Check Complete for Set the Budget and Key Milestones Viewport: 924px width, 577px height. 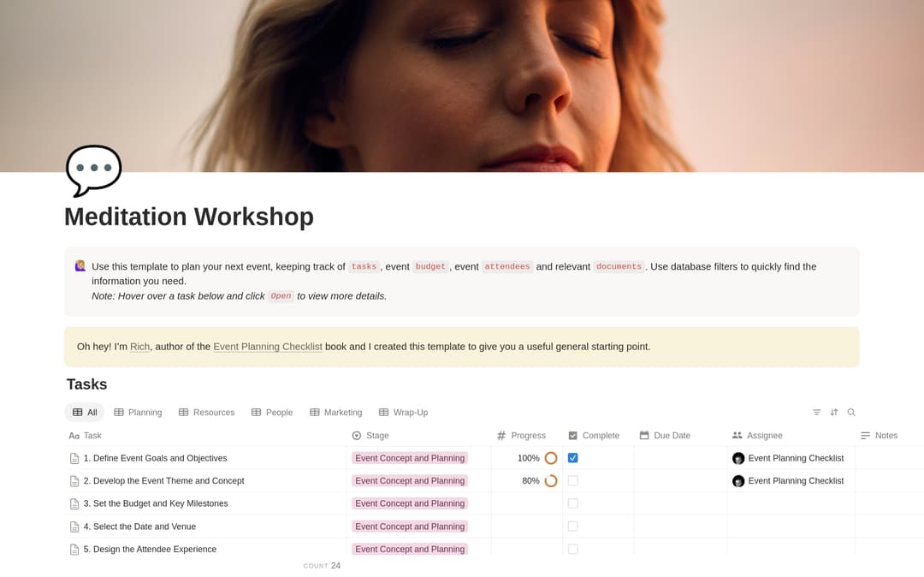(x=572, y=503)
